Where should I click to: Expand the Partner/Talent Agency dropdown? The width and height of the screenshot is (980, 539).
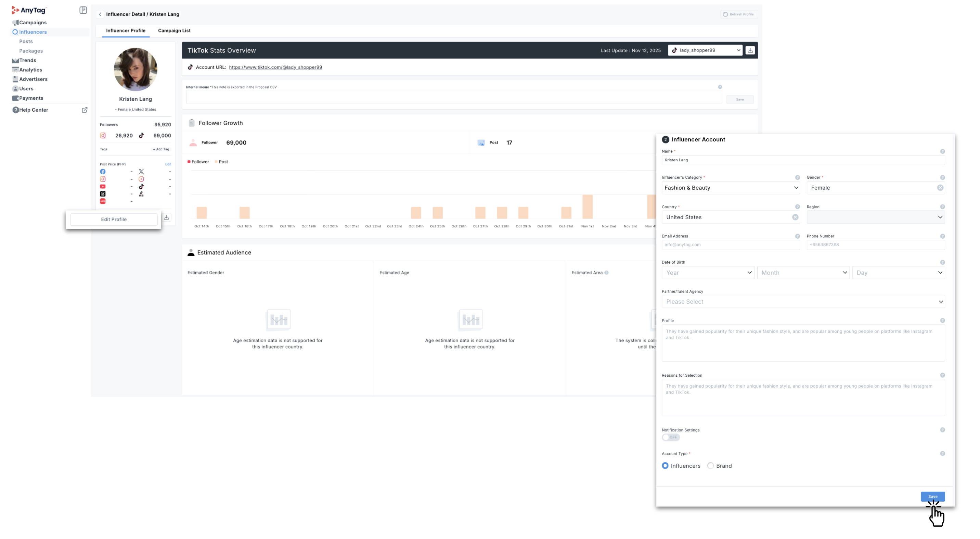click(803, 301)
